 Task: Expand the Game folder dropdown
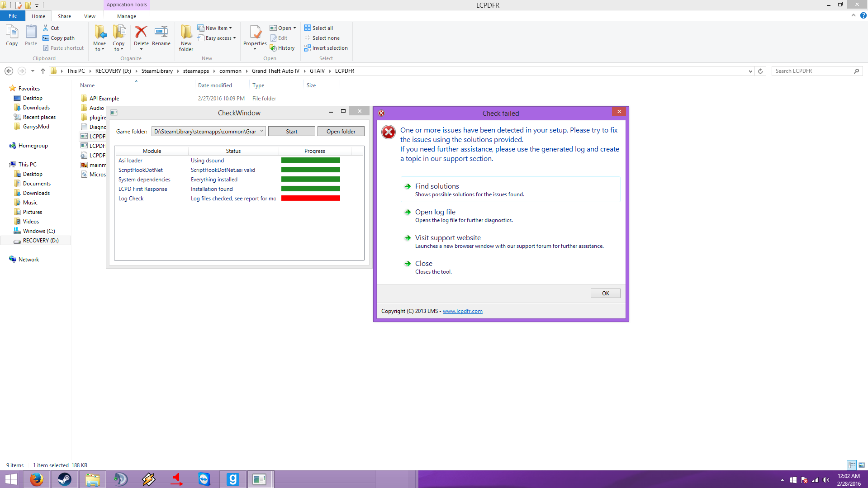click(261, 131)
